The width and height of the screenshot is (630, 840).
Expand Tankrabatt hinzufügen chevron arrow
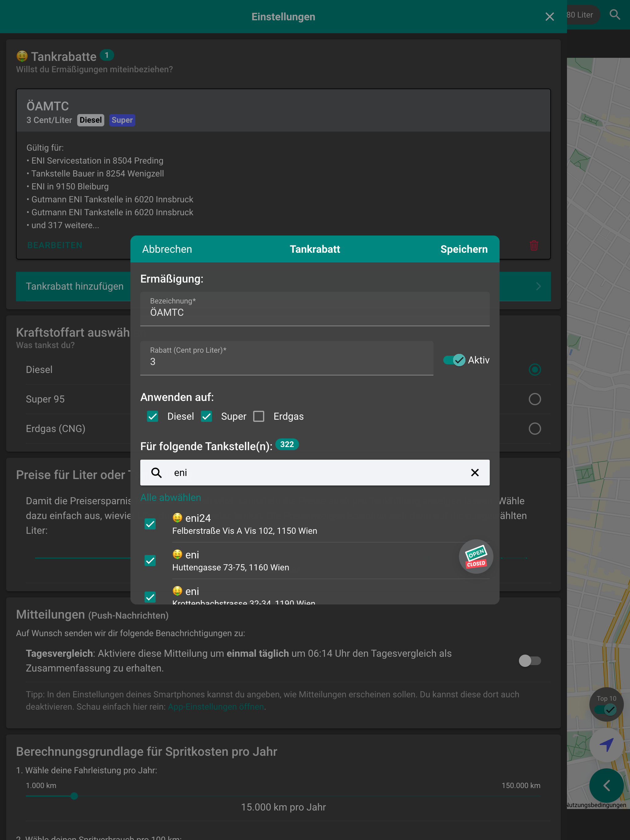(x=538, y=286)
